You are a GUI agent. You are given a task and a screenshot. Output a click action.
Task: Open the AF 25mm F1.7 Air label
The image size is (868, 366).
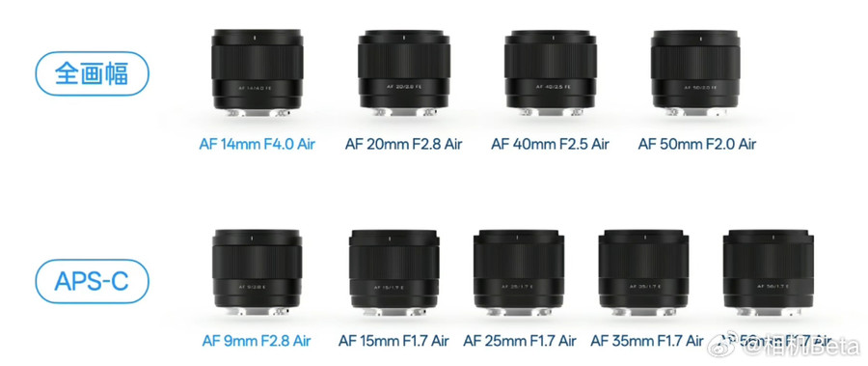pos(519,340)
